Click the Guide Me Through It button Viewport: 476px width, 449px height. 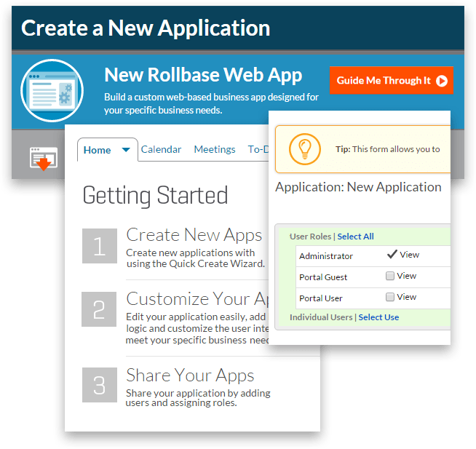392,81
